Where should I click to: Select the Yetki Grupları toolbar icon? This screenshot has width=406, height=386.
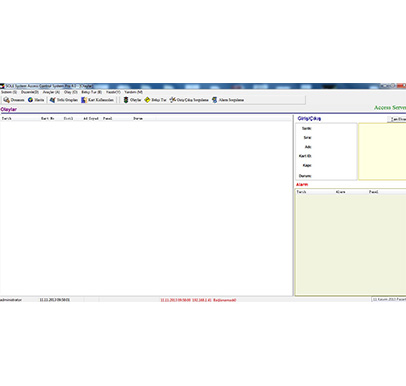[x=52, y=100]
